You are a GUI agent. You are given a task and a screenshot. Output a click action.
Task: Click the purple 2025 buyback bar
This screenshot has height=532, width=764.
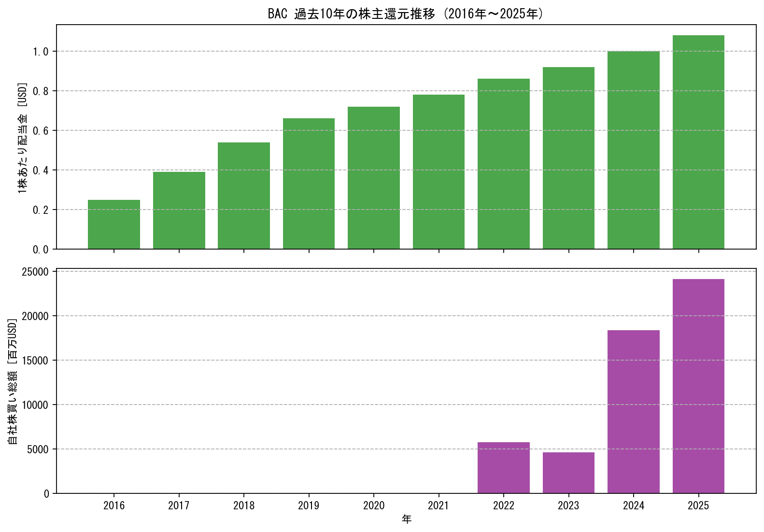pos(698,386)
